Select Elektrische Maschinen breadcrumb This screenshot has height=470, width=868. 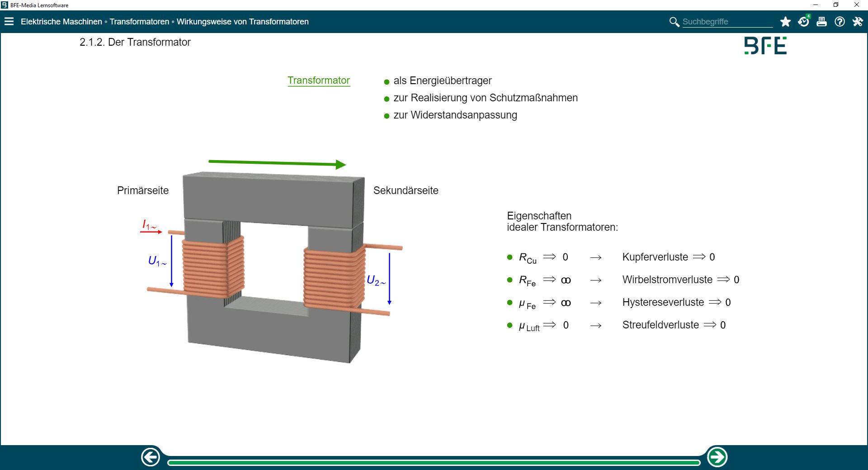pos(61,22)
